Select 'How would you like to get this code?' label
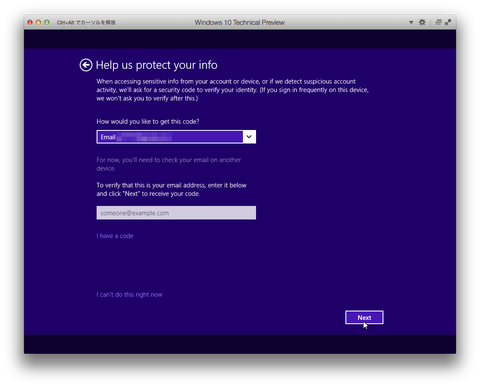This screenshot has height=387, width=480. click(148, 122)
